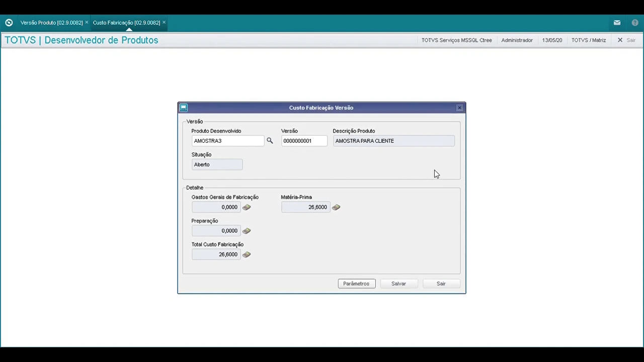644x362 pixels.
Task: Click the TOTVS | Desenvolvedor de Produtos title
Action: [82, 40]
